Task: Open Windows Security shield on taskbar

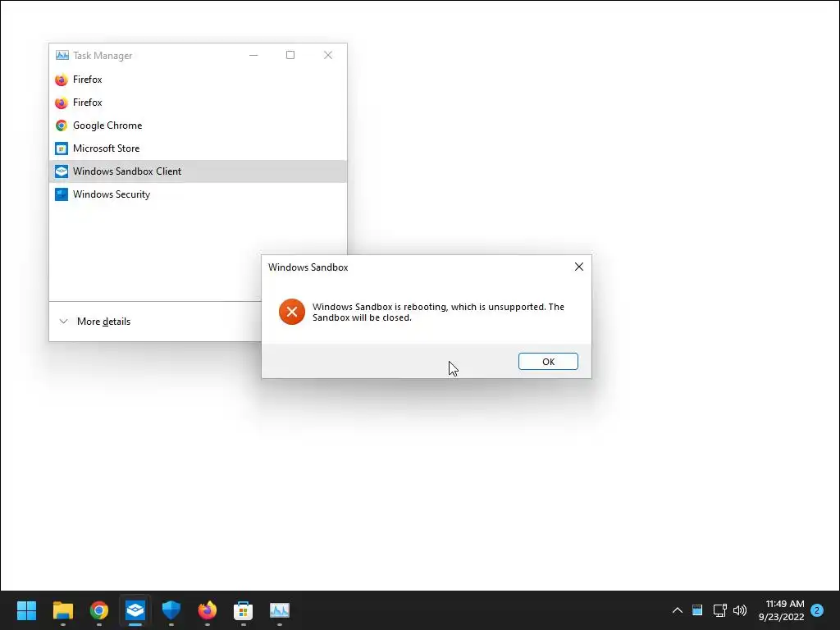Action: 171,610
